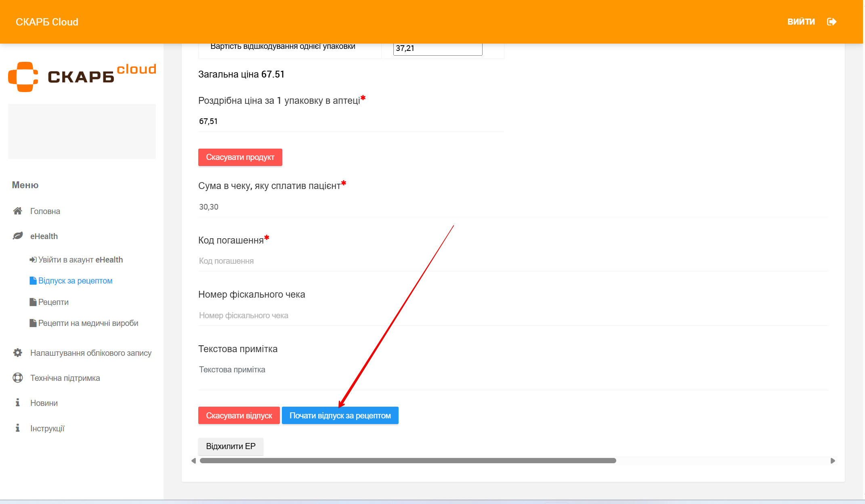Open the Рецепти menu item
This screenshot has height=504, width=865.
click(x=53, y=302)
